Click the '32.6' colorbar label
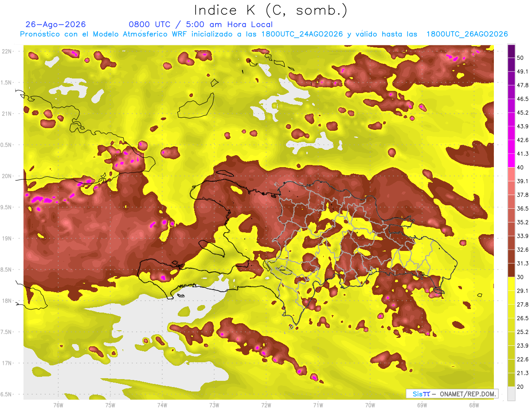Image resolution: width=532 pixels, height=411 pixels. (x=523, y=250)
